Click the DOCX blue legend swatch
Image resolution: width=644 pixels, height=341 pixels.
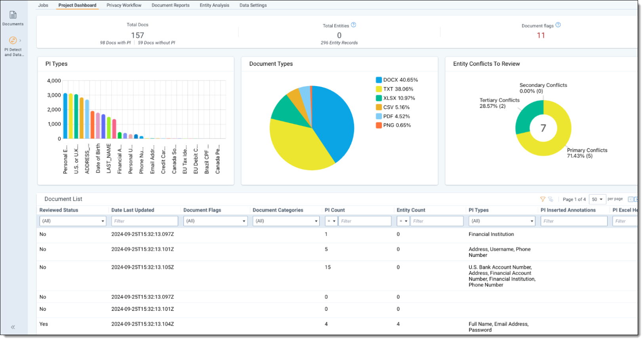(379, 80)
